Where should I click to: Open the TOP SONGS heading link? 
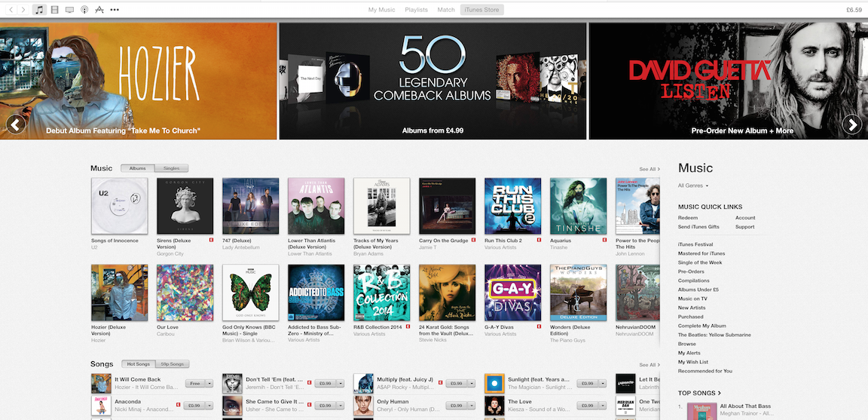(699, 393)
